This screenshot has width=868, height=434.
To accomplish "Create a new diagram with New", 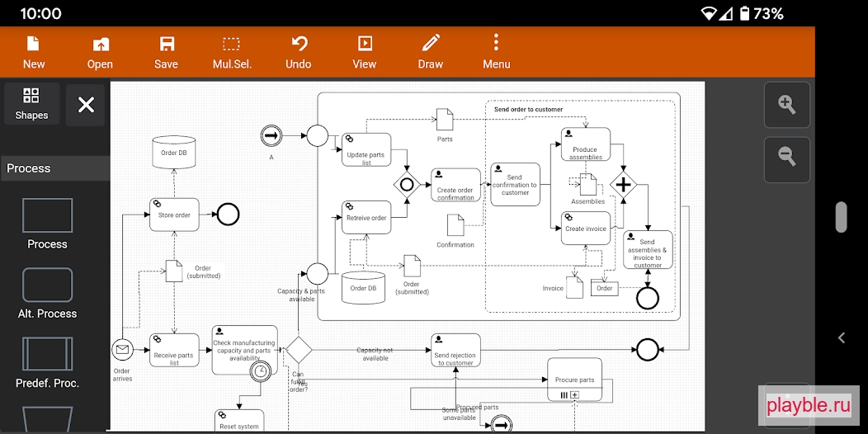I will point(33,53).
